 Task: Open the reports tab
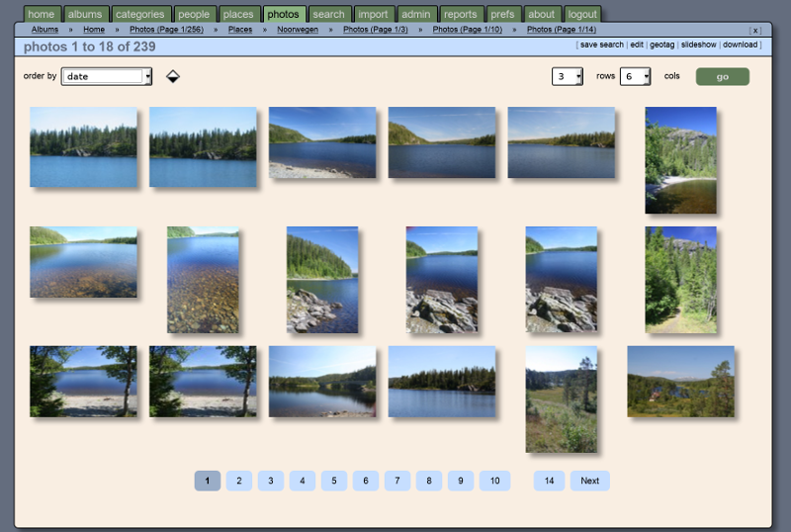pos(461,14)
